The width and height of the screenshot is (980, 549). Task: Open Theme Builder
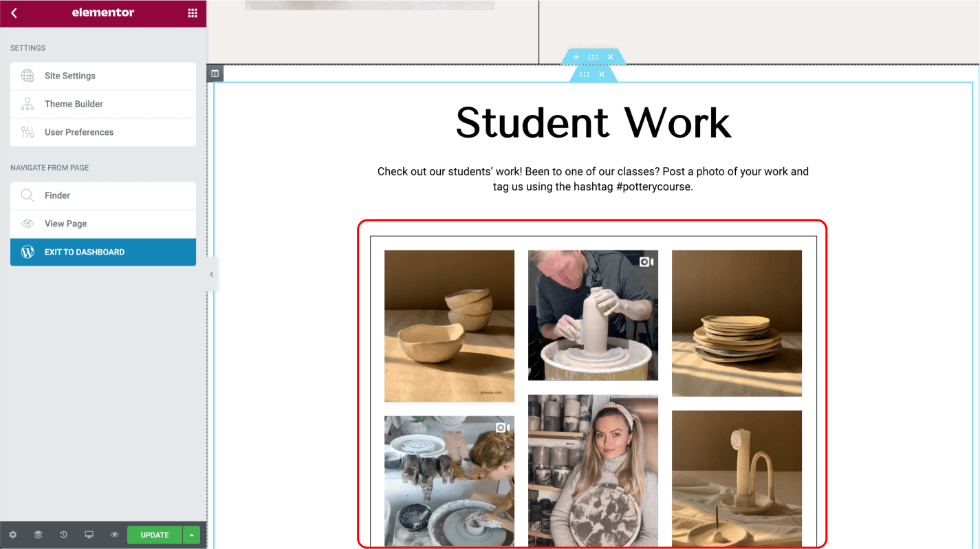tap(103, 104)
